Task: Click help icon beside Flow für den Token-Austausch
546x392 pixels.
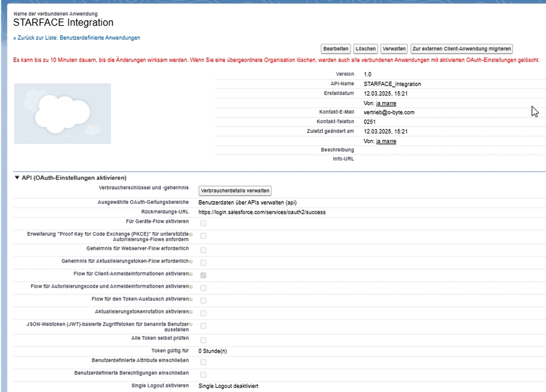Action: click(x=191, y=300)
